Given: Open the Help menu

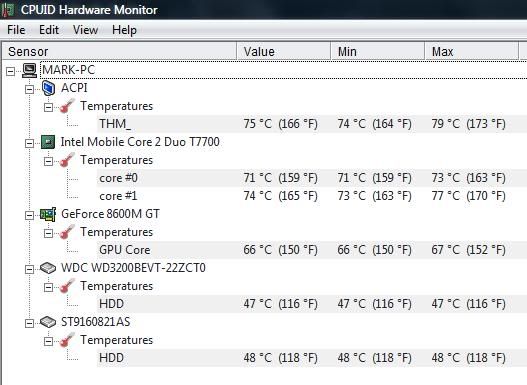Looking at the screenshot, I should [124, 30].
